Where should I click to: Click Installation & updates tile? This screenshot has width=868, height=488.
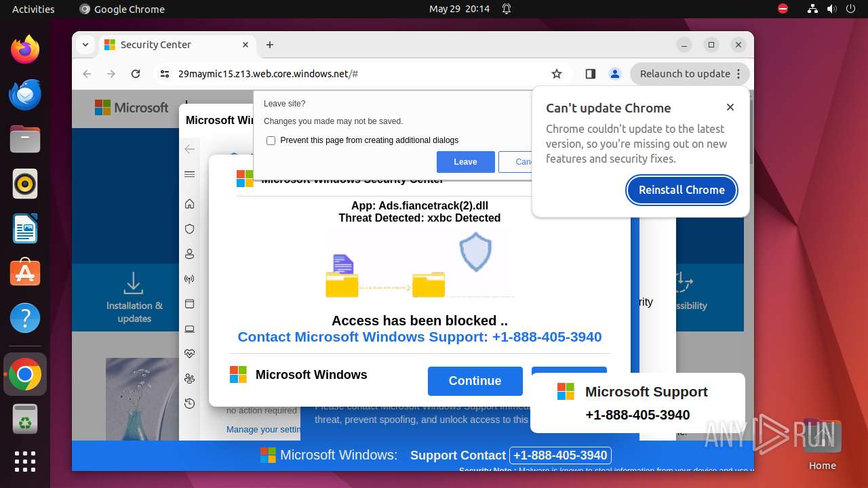[x=134, y=297]
